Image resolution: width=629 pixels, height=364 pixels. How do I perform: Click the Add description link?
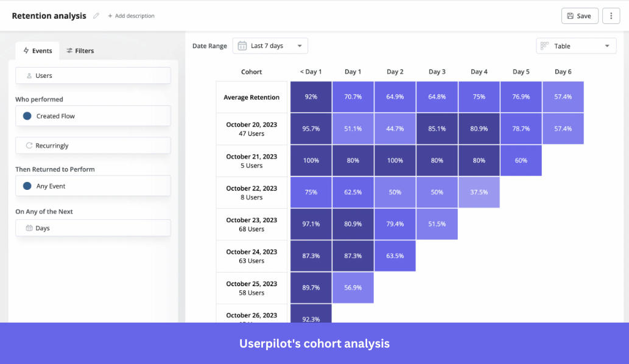(x=131, y=16)
